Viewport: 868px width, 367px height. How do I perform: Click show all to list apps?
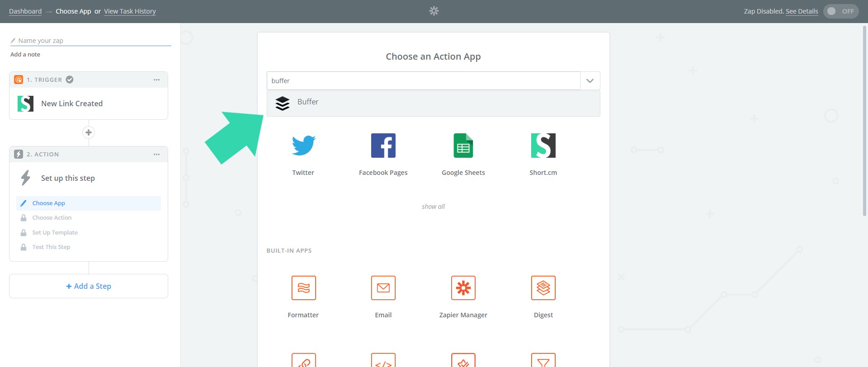tap(433, 207)
